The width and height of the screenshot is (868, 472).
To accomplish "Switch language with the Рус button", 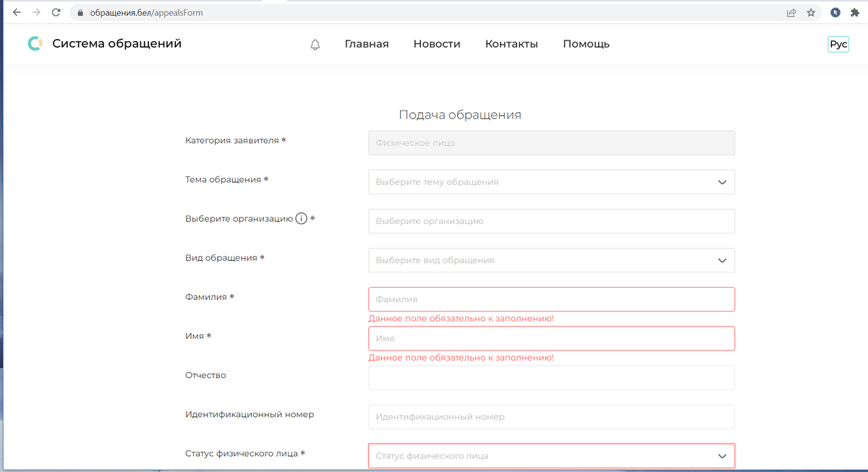I will 838,44.
